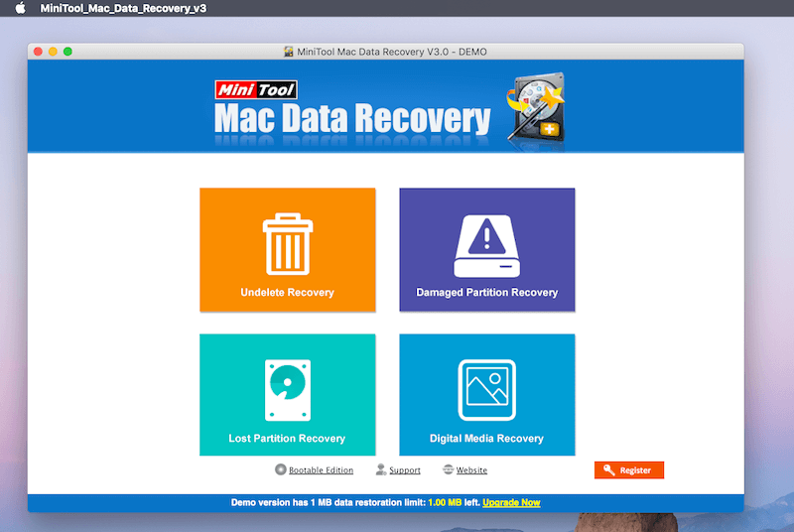Maximize the window with the green button

pyautogui.click(x=67, y=52)
